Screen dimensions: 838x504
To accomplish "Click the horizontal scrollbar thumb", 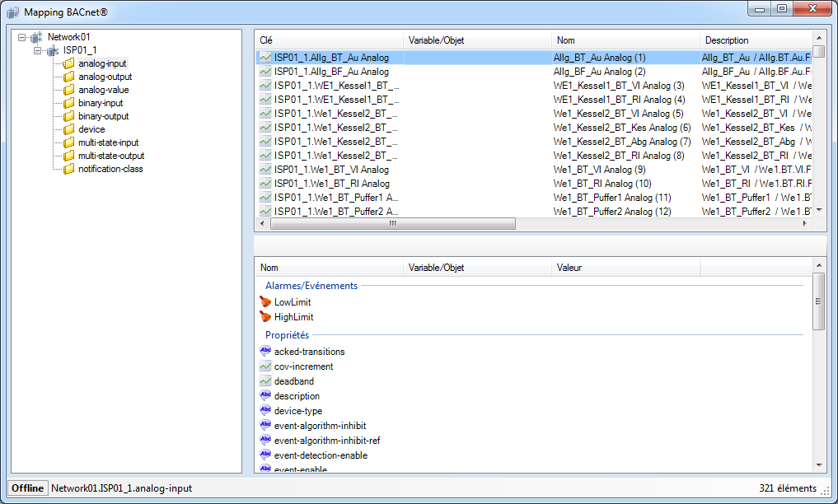I will pos(393,224).
